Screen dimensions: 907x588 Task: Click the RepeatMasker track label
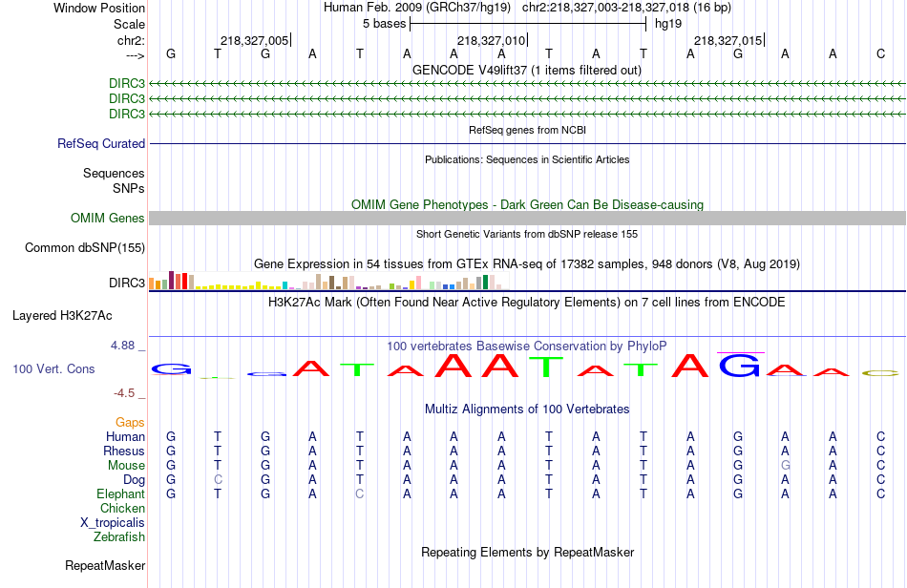click(x=105, y=565)
